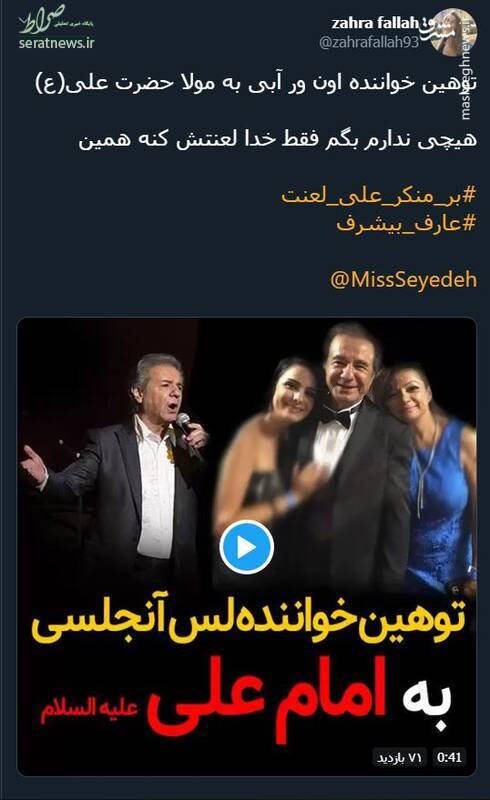Click the mashreghnews watermark
This screenshot has height=800, width=490.
point(464,66)
